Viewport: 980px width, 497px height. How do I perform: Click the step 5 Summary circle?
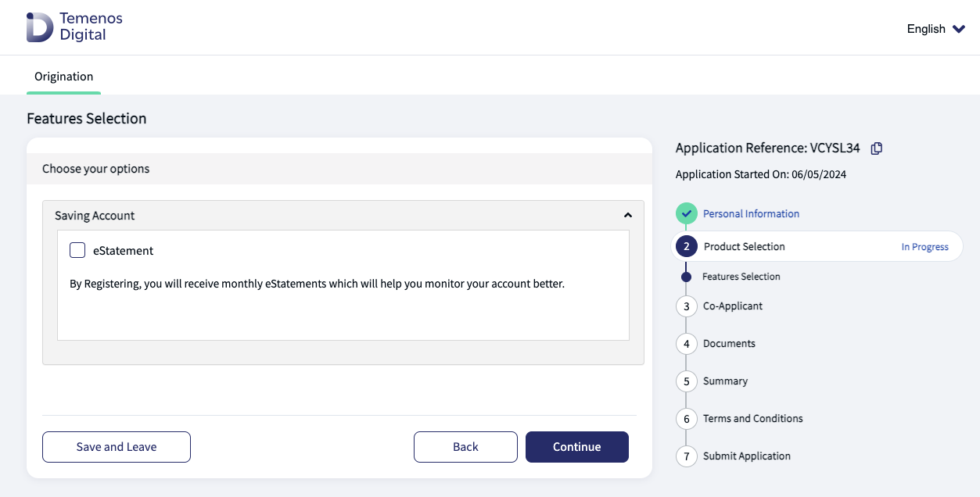pyautogui.click(x=686, y=381)
